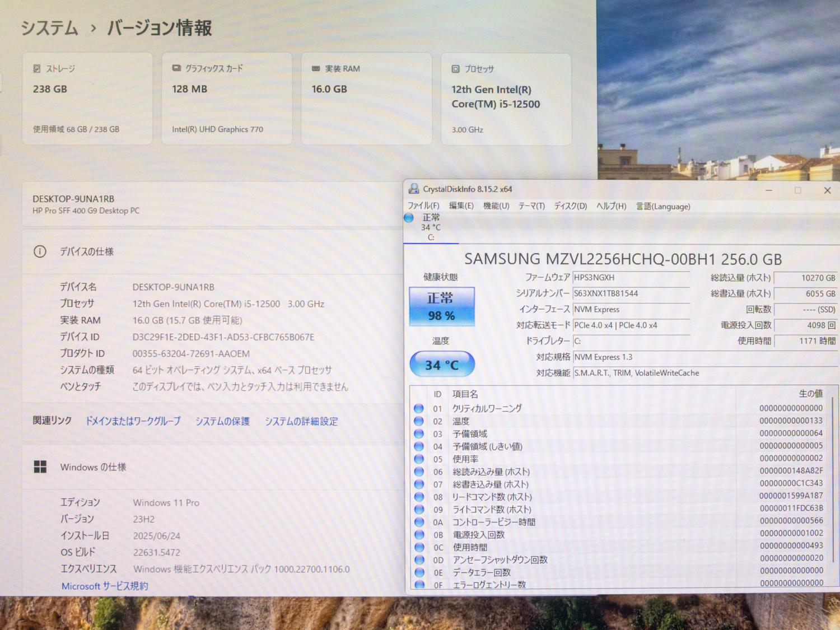
Task: Open the グラフィックス カード 128 MB card
Action: [227, 99]
